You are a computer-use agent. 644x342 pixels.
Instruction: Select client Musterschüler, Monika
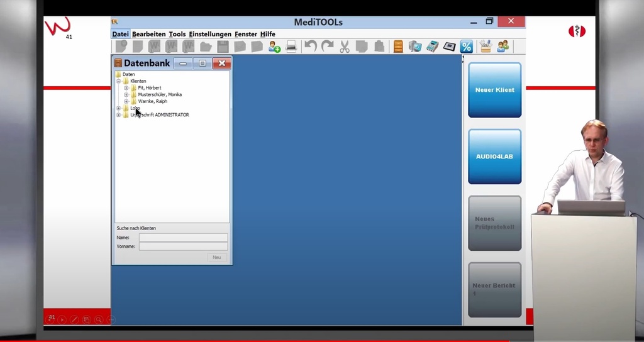tap(160, 94)
